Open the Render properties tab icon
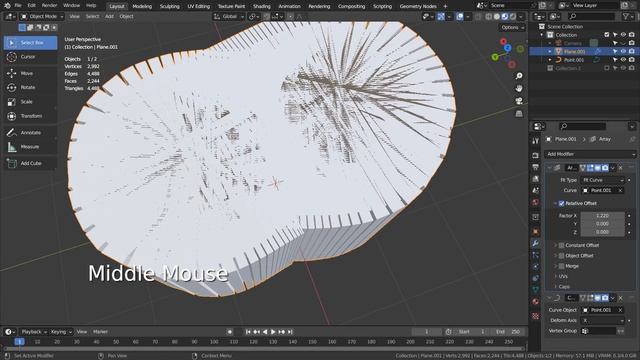The width and height of the screenshot is (640, 360). 536,156
